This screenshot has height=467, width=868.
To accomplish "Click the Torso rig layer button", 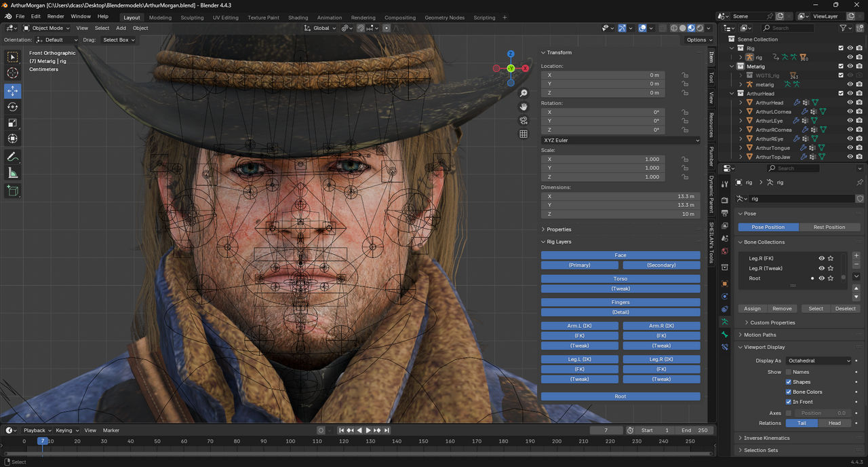I will pyautogui.click(x=620, y=279).
